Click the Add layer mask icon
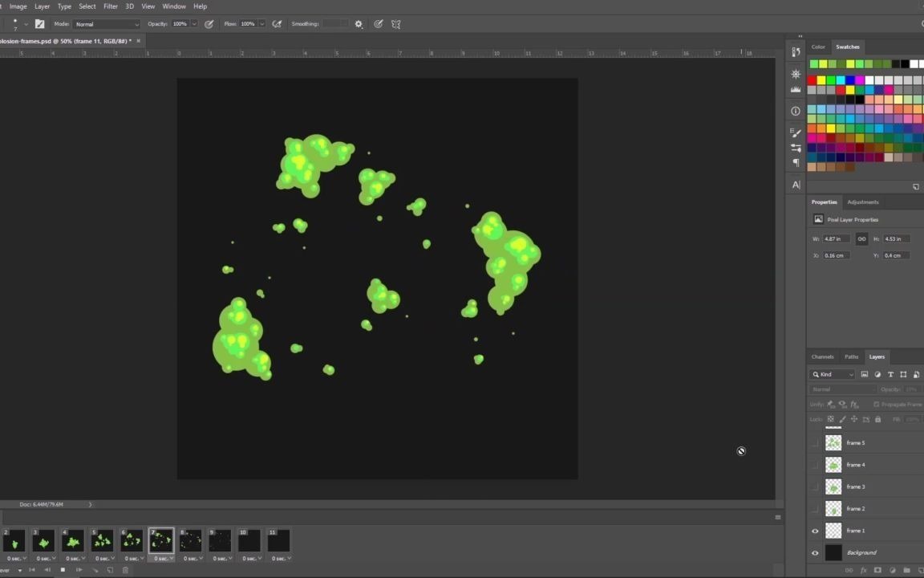The image size is (924, 578). click(877, 569)
